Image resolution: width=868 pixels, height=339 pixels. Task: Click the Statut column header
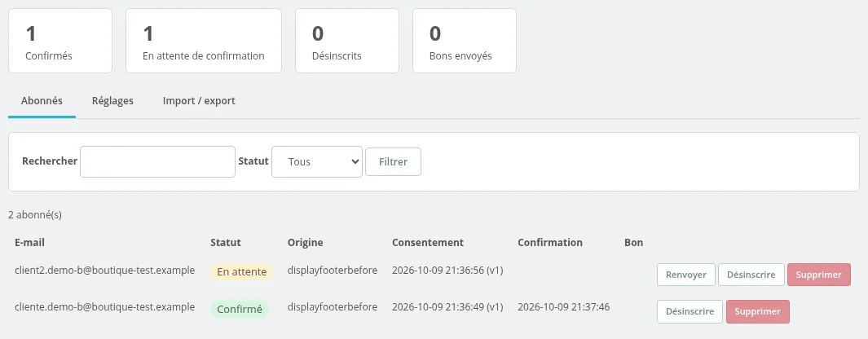point(225,243)
